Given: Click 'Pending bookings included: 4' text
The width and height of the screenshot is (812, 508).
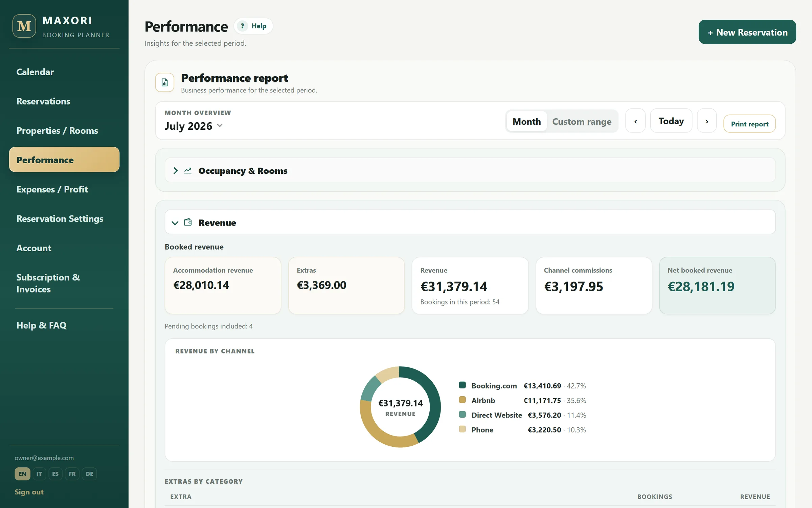Looking at the screenshot, I should point(209,326).
